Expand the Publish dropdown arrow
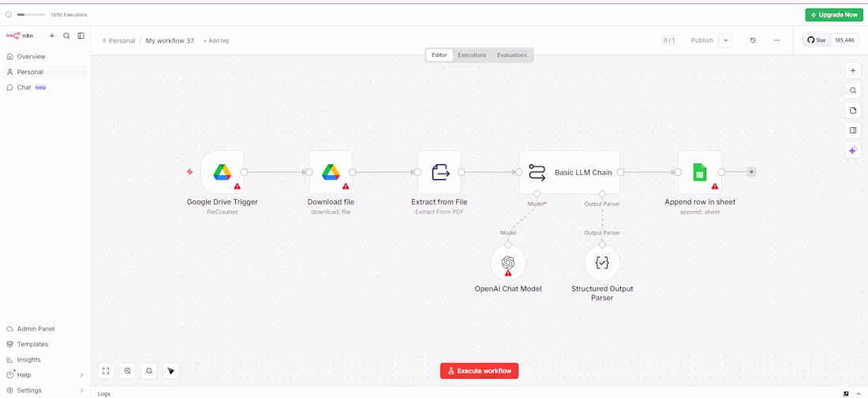Viewport: 868px width, 398px height. click(726, 40)
